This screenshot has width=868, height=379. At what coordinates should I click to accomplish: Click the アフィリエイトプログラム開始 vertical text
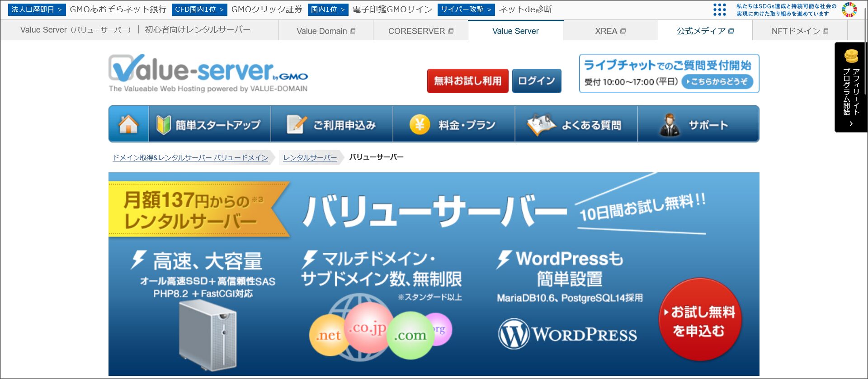click(x=851, y=91)
